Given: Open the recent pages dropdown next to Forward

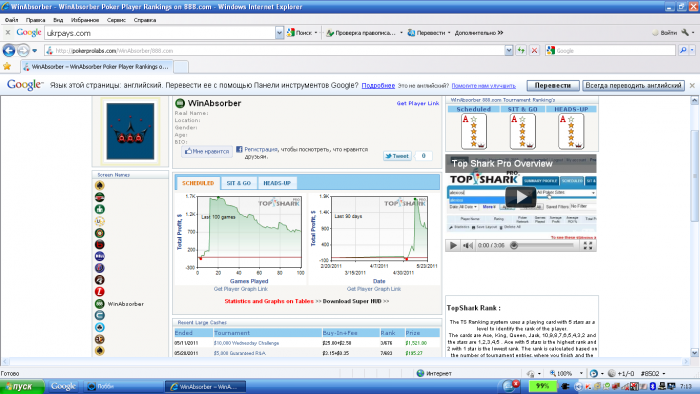Looking at the screenshot, I should 34,50.
